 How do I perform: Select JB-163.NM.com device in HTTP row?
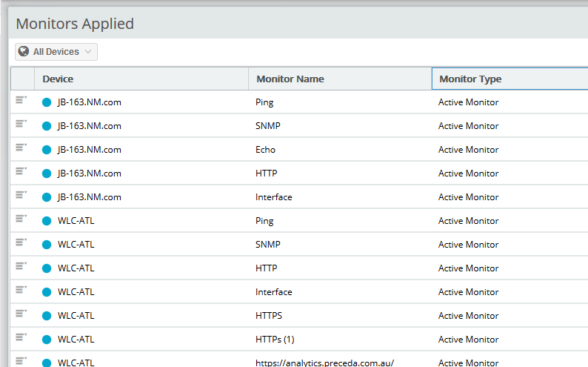pyautogui.click(x=90, y=173)
